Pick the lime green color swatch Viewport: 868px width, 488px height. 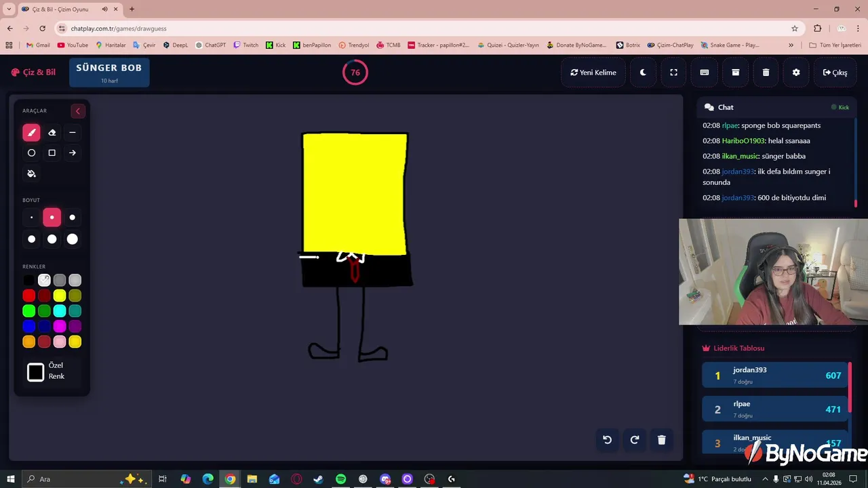(x=28, y=311)
